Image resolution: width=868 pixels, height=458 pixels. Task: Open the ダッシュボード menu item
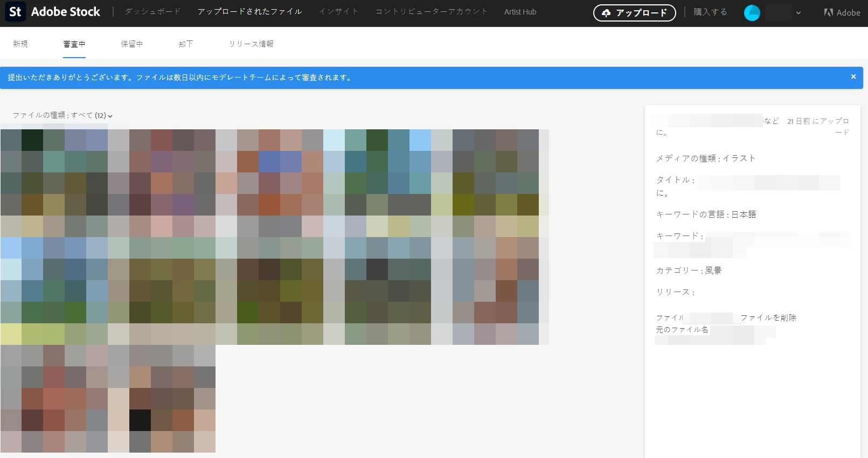(x=153, y=11)
